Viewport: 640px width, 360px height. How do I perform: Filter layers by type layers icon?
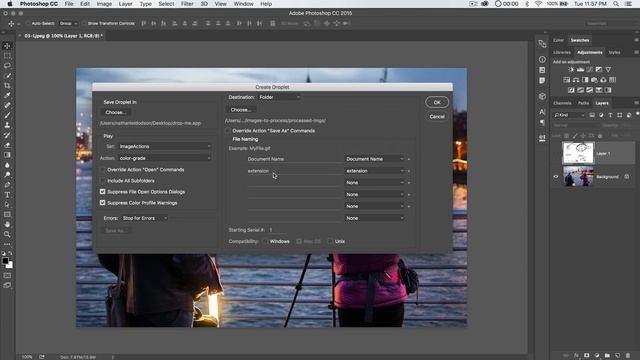point(610,115)
